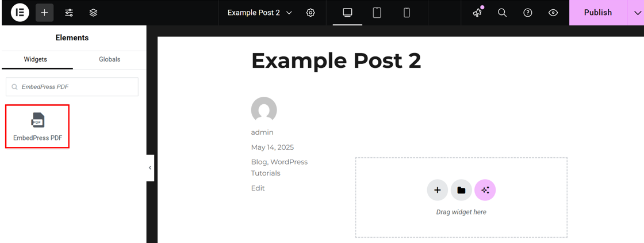Open Site Settings sliders icon

(x=69, y=13)
